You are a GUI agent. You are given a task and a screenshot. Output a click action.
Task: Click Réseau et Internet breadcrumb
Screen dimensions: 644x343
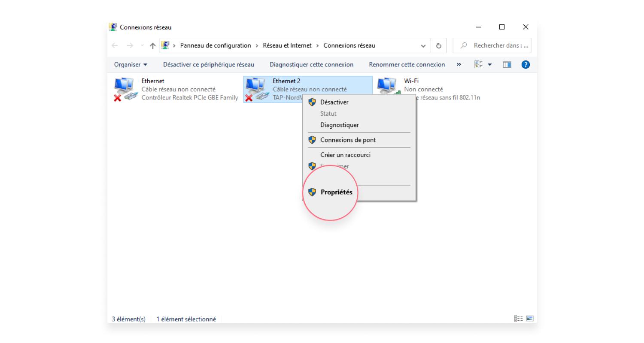[287, 45]
